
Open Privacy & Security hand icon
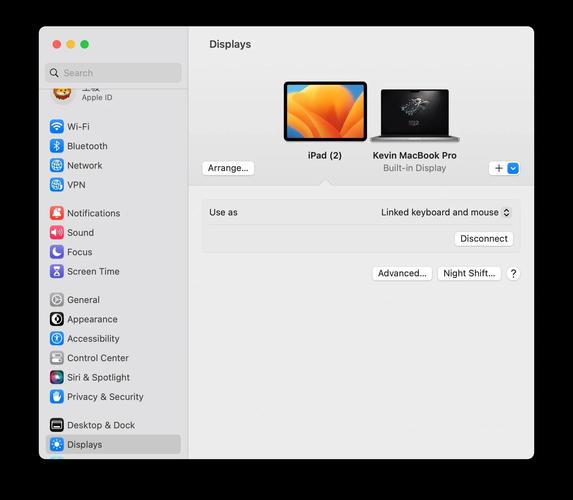click(x=57, y=397)
